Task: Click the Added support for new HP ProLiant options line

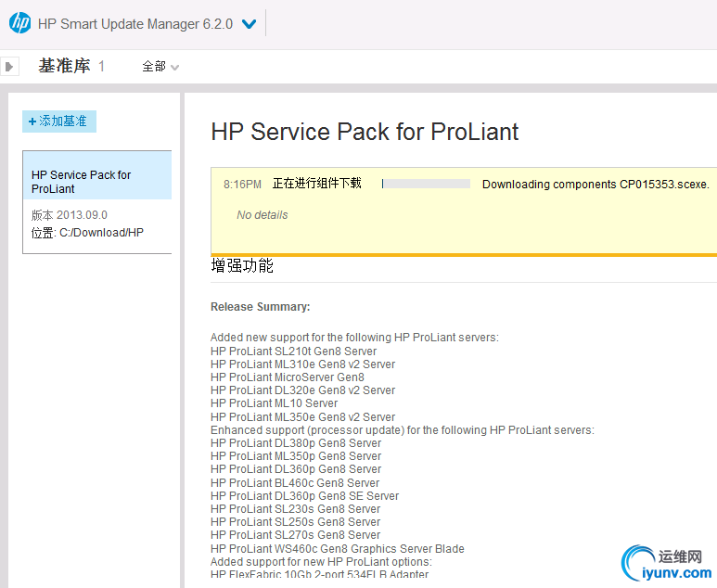Action: pyautogui.click(x=321, y=562)
